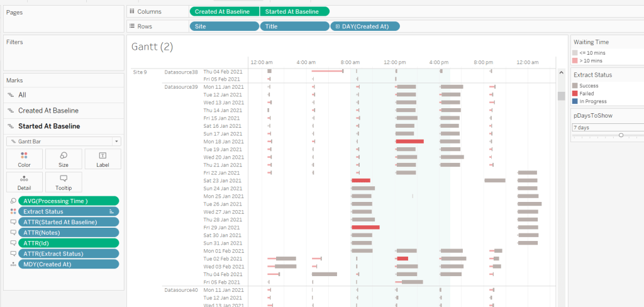Select the Failed legend color swatch
Image resolution: width=644 pixels, height=307 pixels.
(x=575, y=93)
